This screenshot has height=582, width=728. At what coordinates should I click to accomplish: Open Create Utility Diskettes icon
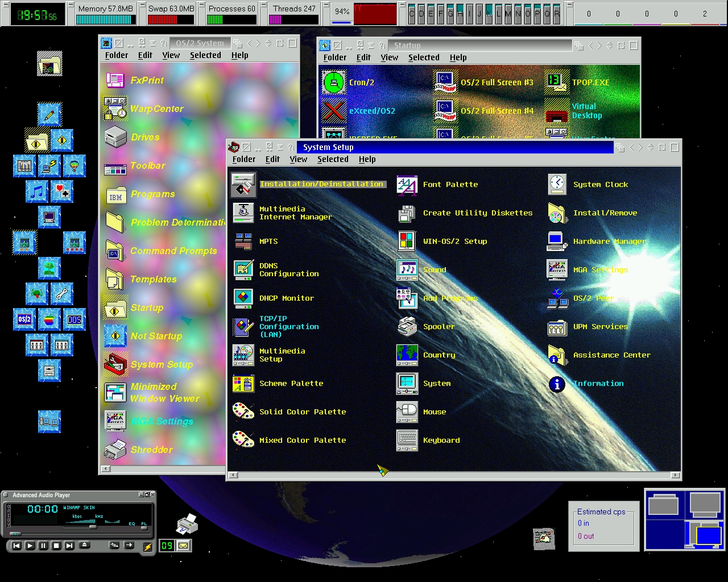(x=407, y=213)
